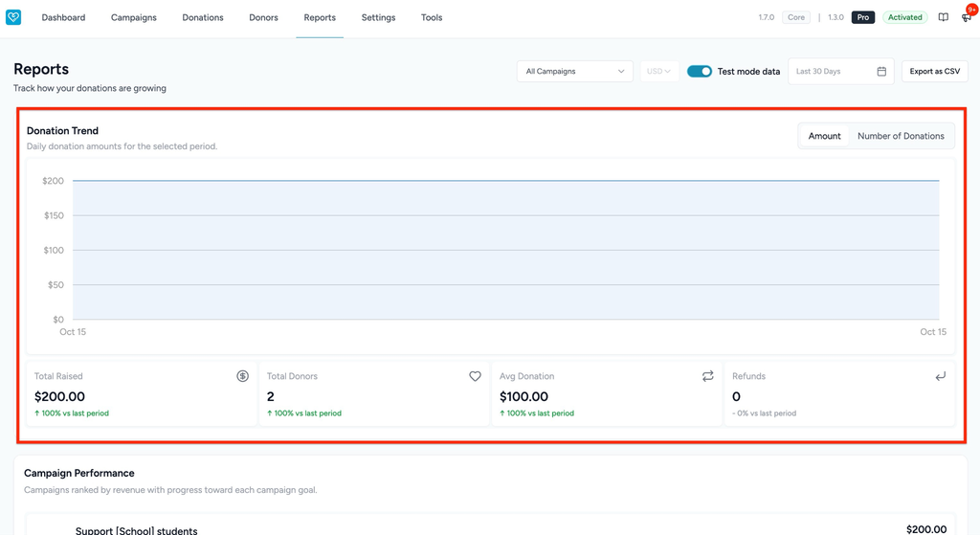Click the calendar icon in date field
The height and width of the screenshot is (535, 980).
[x=881, y=71]
